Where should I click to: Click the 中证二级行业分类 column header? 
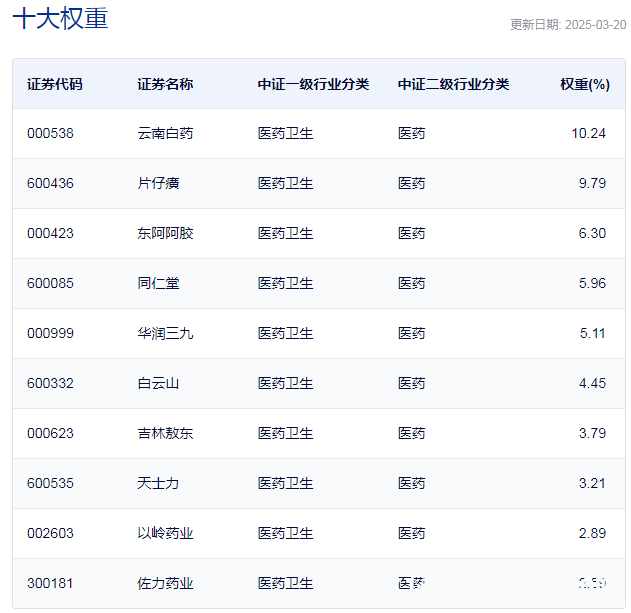(x=454, y=84)
